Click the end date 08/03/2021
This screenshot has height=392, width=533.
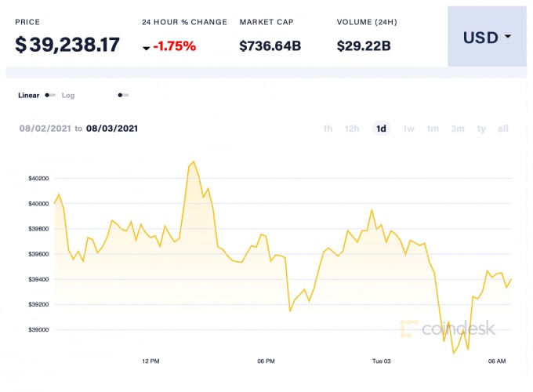coord(112,129)
